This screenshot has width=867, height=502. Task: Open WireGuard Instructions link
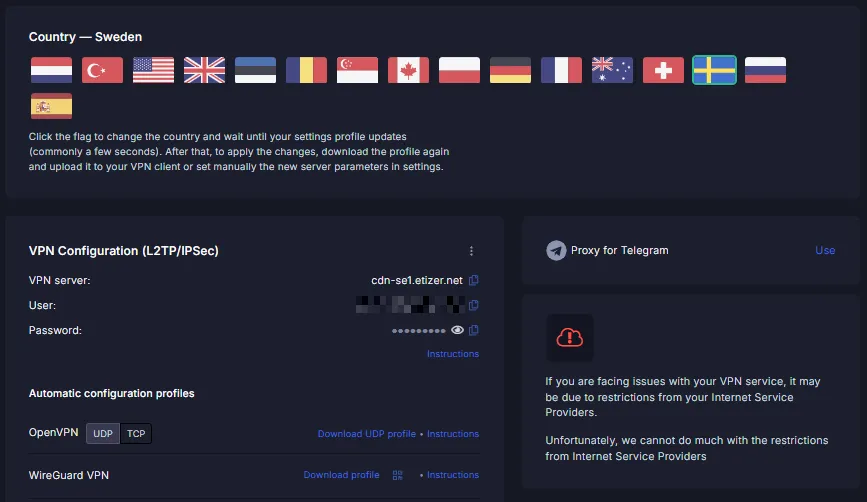(x=453, y=475)
